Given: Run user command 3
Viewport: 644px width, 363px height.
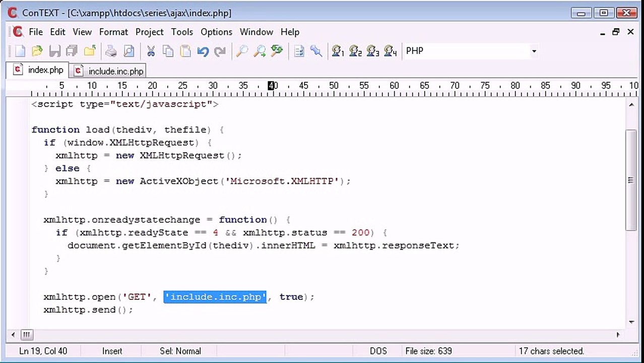Looking at the screenshot, I should click(x=373, y=51).
